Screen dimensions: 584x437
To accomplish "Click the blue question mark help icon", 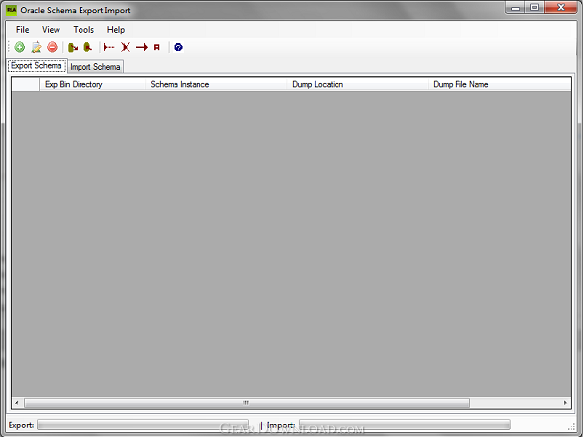I will tap(178, 47).
